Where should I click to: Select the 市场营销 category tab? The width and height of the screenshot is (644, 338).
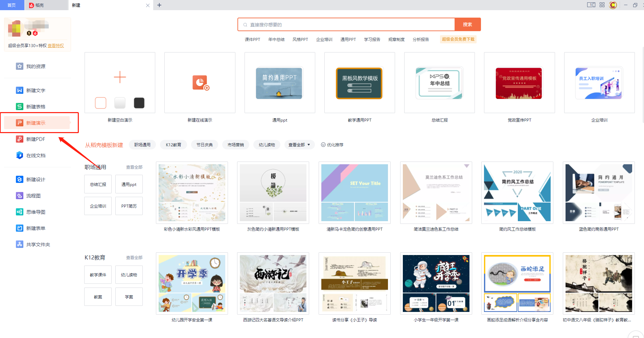click(x=236, y=145)
